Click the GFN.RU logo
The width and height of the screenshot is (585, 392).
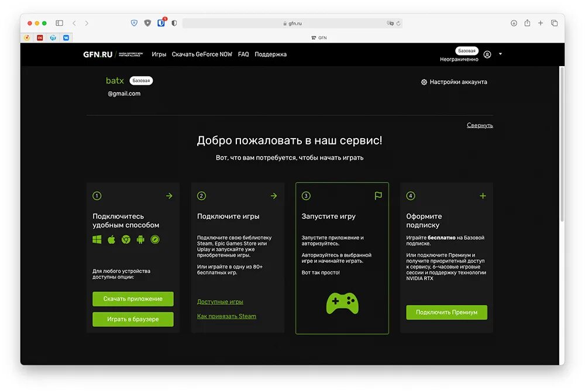tap(98, 54)
